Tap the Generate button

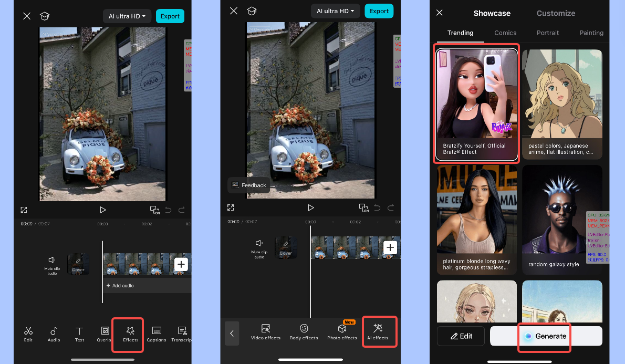pos(544,336)
